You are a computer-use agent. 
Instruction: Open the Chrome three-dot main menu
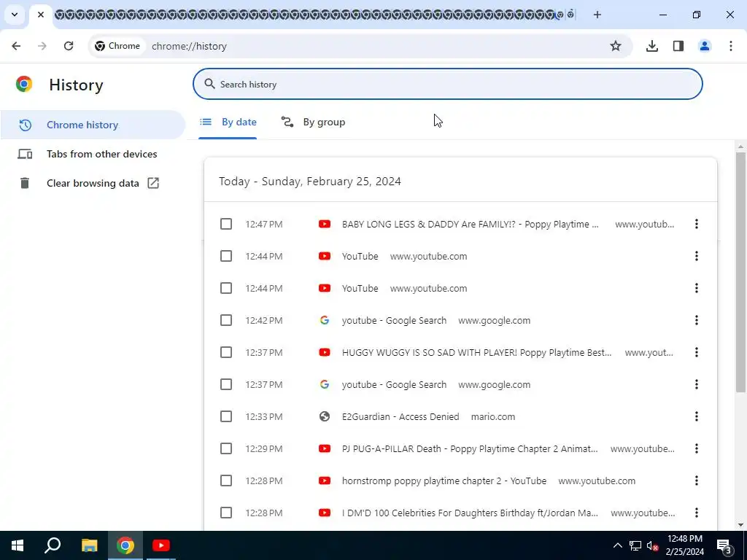pos(731,46)
